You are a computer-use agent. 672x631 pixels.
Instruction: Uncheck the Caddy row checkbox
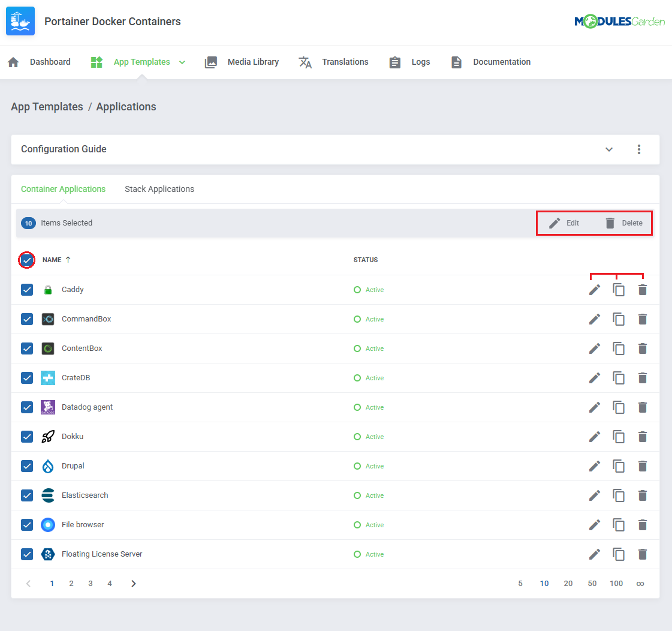[x=27, y=290]
